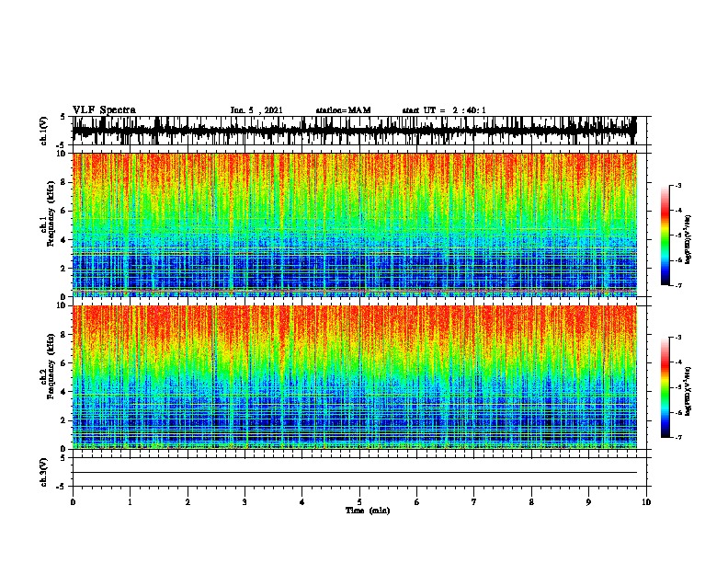
Task: Click the "8" minute tick label
Action: click(531, 502)
